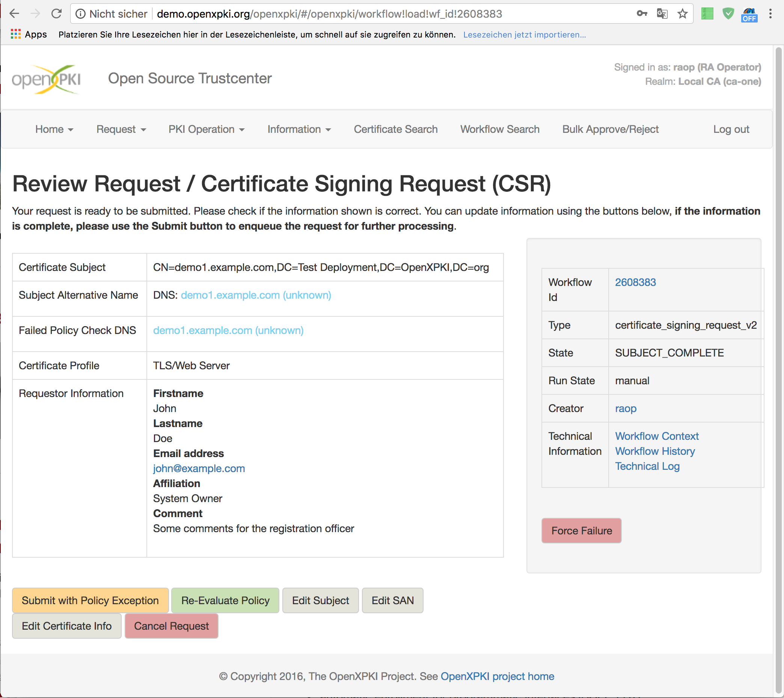This screenshot has width=784, height=698.
Task: Click the green shield extension icon
Action: 728,14
